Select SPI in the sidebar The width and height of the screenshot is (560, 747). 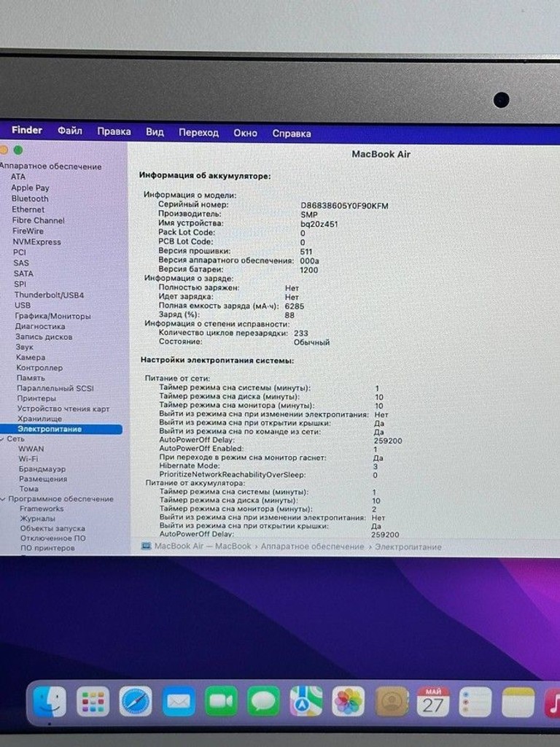click(x=20, y=284)
